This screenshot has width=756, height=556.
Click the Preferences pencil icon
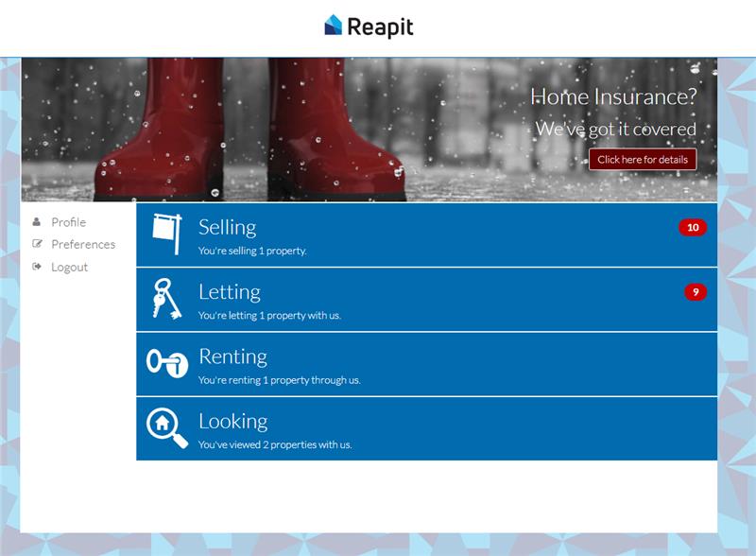(35, 244)
